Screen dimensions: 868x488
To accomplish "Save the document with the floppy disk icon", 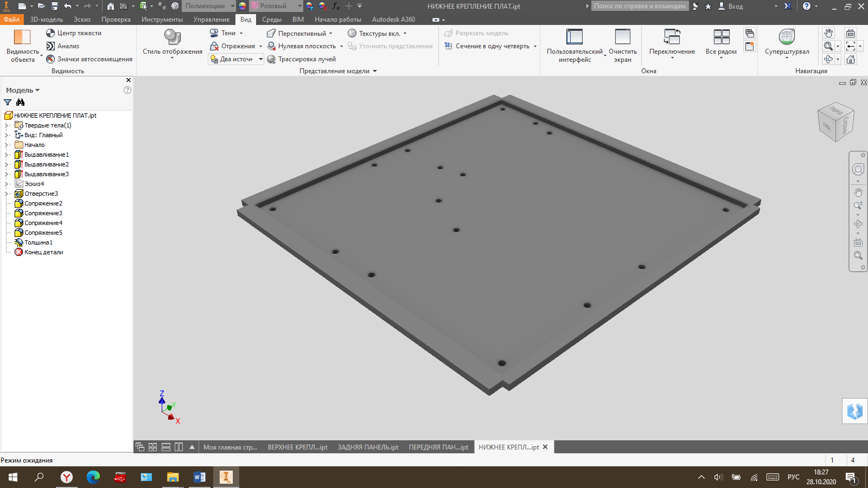I will [55, 6].
